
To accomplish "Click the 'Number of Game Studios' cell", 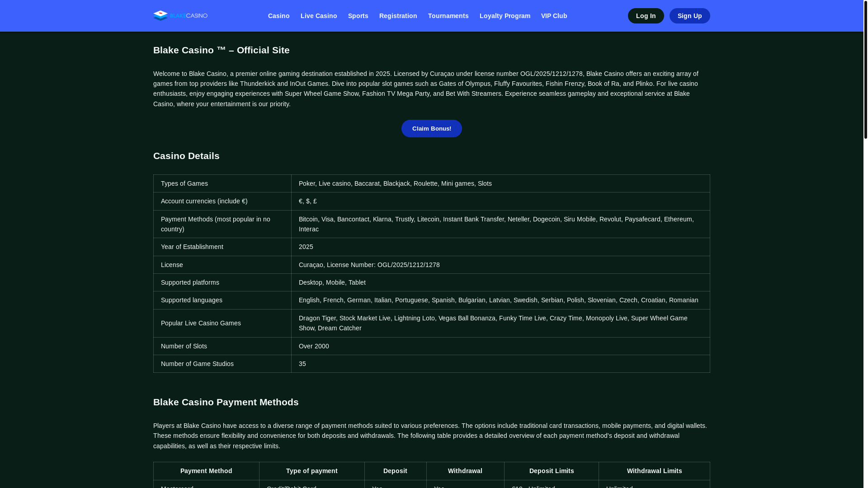I will click(222, 364).
